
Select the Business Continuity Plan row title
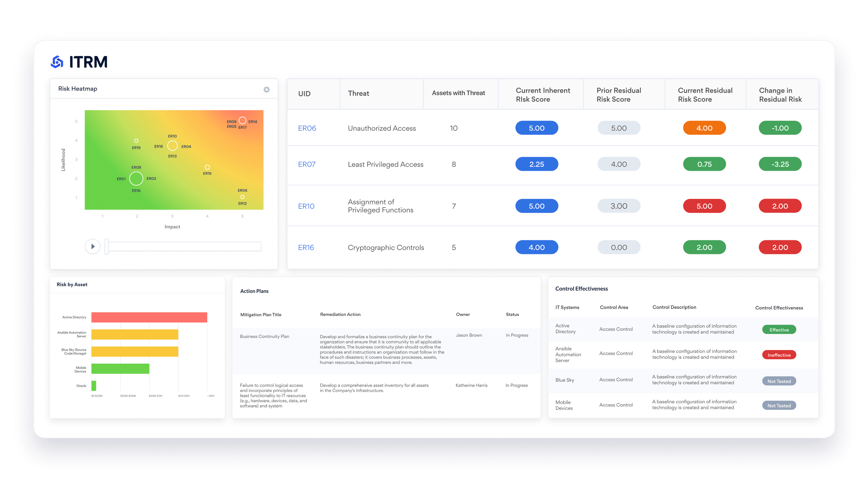pyautogui.click(x=264, y=336)
